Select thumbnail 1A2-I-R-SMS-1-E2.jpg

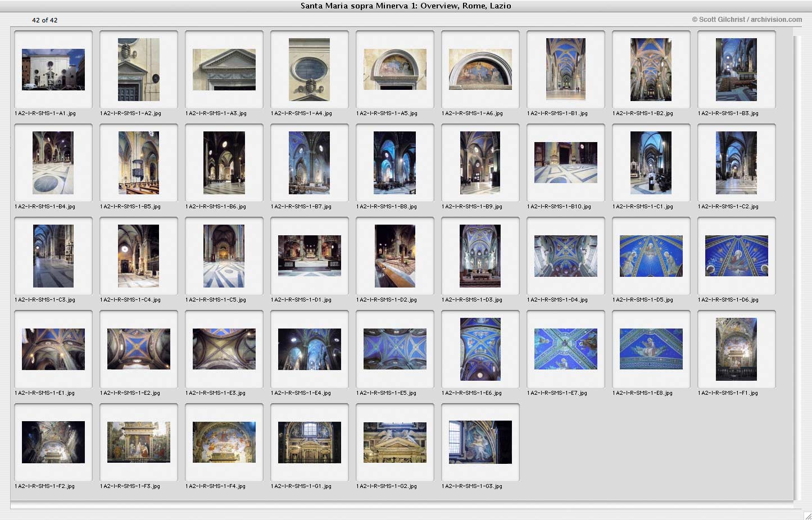click(x=139, y=349)
